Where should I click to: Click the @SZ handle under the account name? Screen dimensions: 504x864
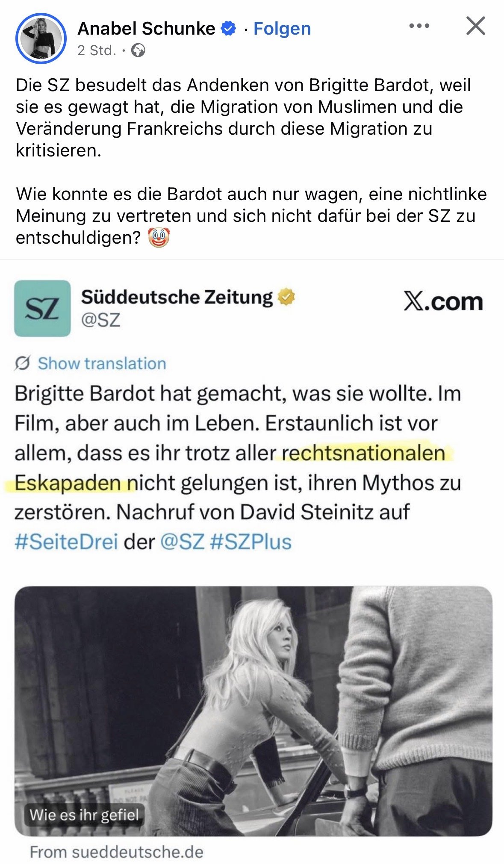[101, 320]
